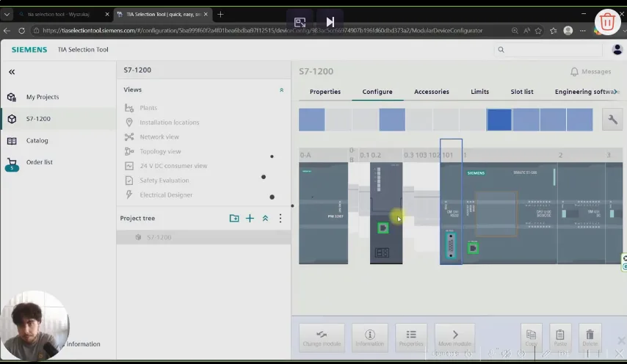627x364 pixels.
Task: Collapse all Project tree items
Action: (x=265, y=218)
